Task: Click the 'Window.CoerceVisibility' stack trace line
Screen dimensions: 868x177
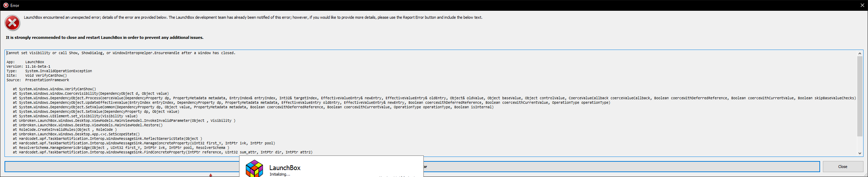Action: [91, 94]
